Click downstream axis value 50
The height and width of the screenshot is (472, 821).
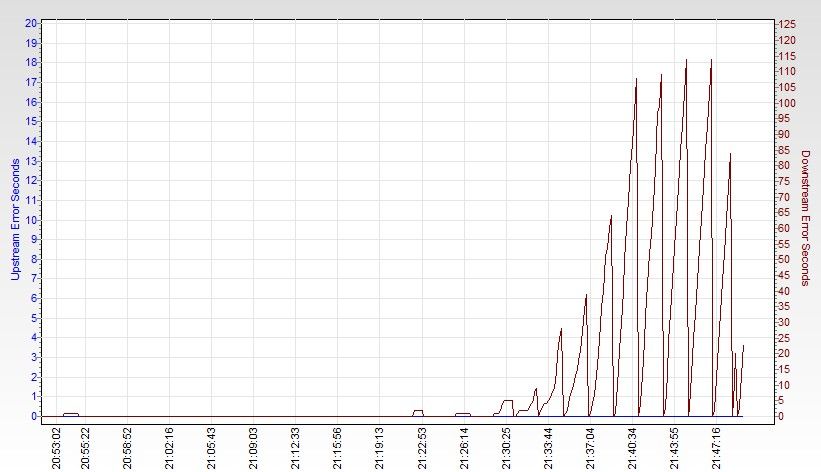pos(784,260)
